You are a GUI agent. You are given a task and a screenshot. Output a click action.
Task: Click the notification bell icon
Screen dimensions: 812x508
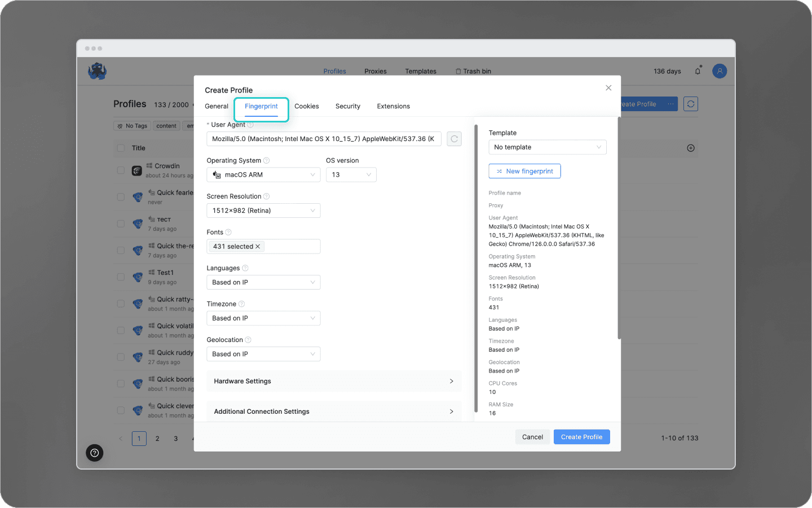(x=698, y=71)
